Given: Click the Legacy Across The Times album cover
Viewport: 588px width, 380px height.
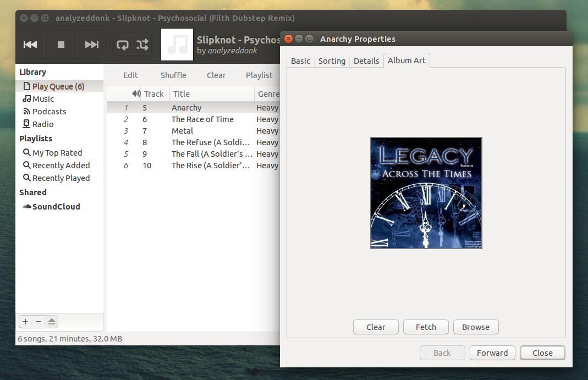Looking at the screenshot, I should pos(426,193).
